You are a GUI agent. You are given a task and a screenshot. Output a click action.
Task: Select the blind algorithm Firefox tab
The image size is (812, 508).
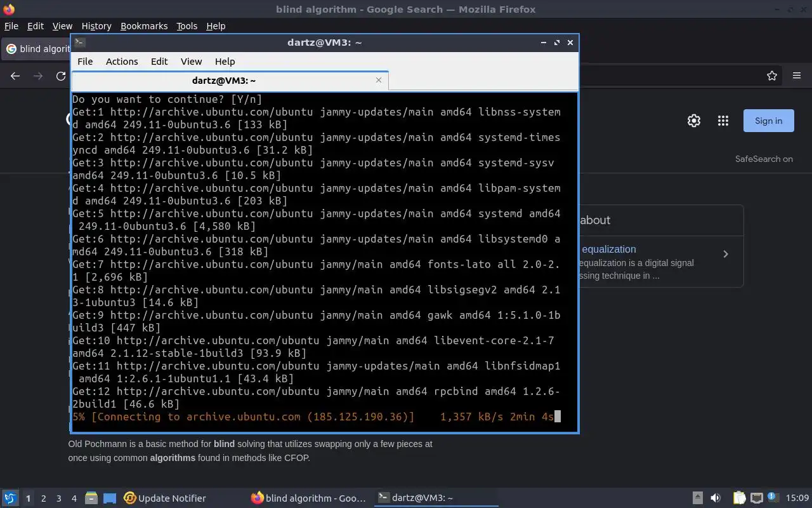(x=37, y=49)
